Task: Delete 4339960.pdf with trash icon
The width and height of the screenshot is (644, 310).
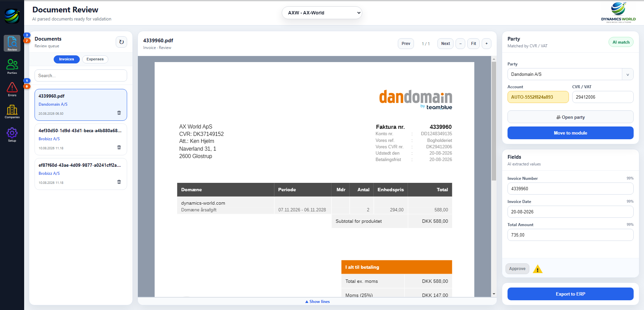Action: [119, 113]
